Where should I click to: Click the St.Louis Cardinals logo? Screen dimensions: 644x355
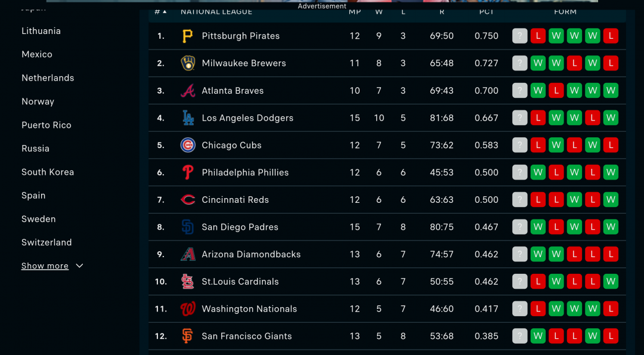pos(188,282)
